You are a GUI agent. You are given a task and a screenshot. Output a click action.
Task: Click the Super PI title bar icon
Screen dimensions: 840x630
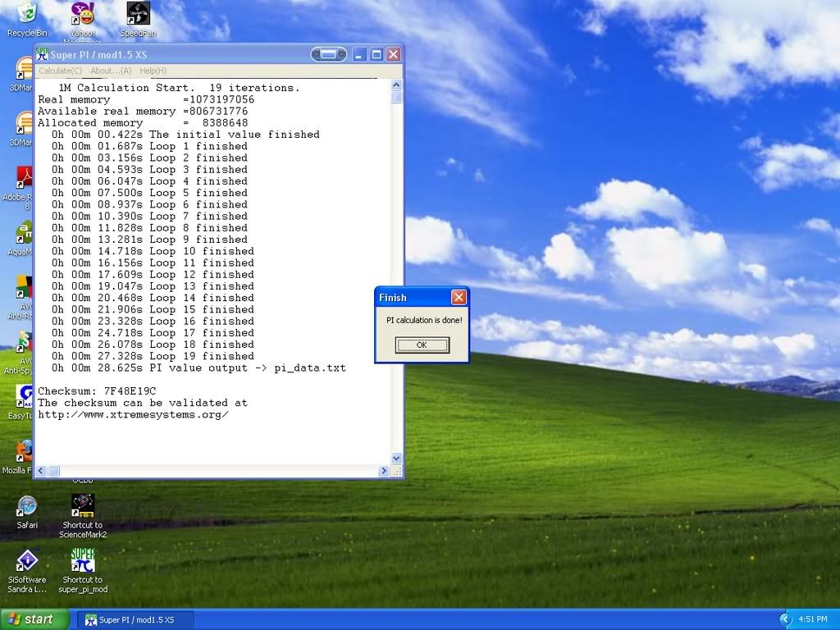click(x=42, y=54)
